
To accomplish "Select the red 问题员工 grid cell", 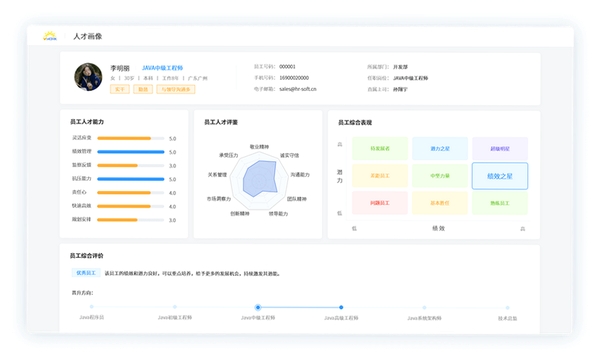I will [x=380, y=203].
